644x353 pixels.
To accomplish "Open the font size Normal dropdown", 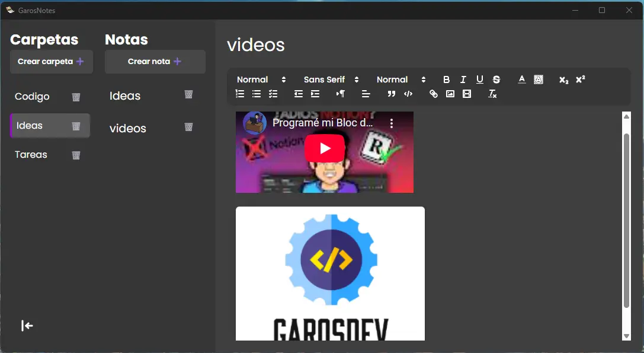I will [x=401, y=79].
